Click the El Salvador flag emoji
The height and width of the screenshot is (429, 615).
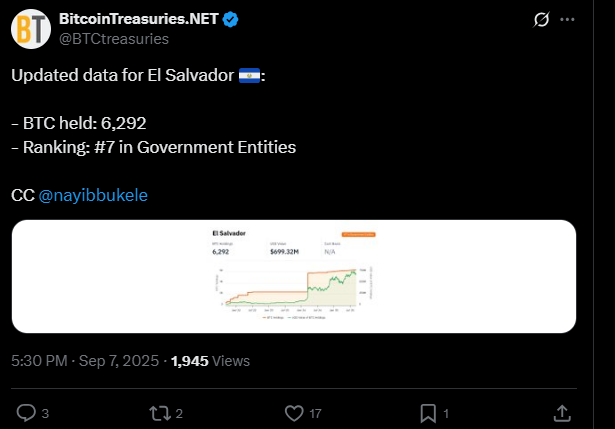249,76
